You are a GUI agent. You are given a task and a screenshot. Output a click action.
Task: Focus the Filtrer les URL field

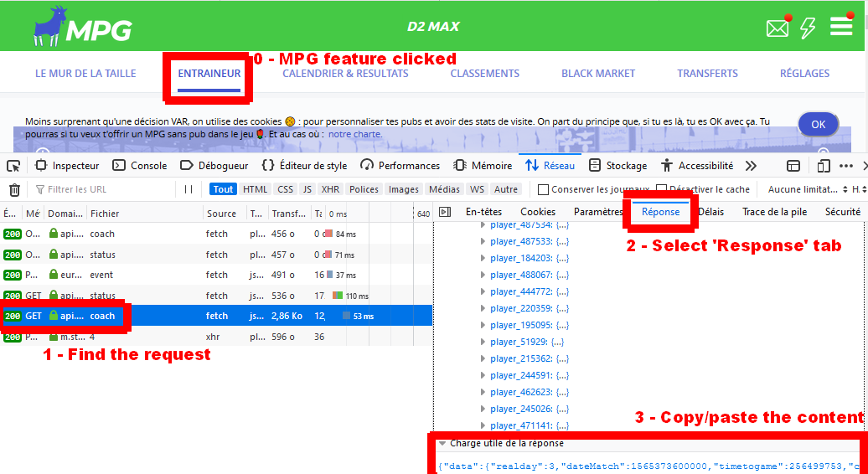click(x=102, y=189)
